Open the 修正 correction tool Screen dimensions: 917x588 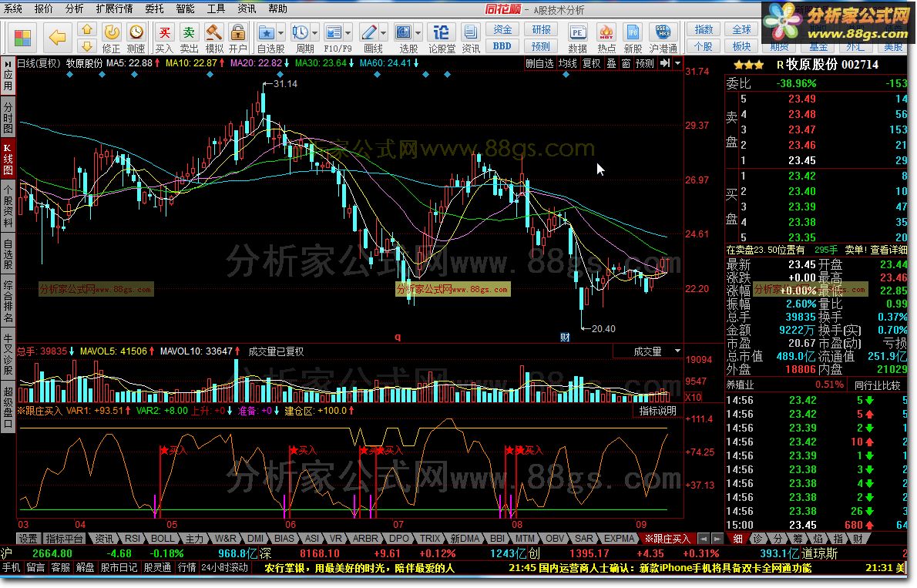(111, 39)
